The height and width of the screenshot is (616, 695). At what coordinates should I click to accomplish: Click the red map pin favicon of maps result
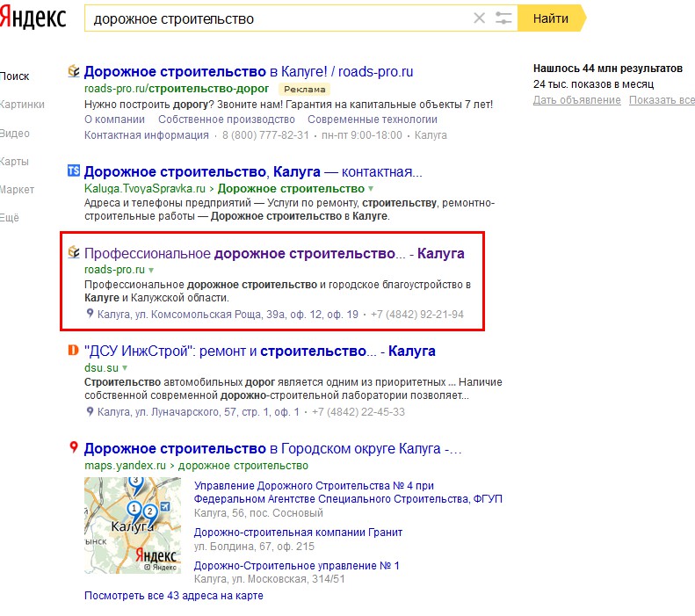74,447
